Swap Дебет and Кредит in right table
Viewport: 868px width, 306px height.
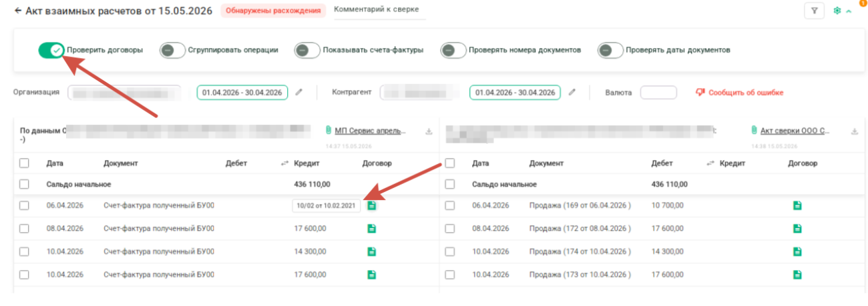click(x=710, y=163)
